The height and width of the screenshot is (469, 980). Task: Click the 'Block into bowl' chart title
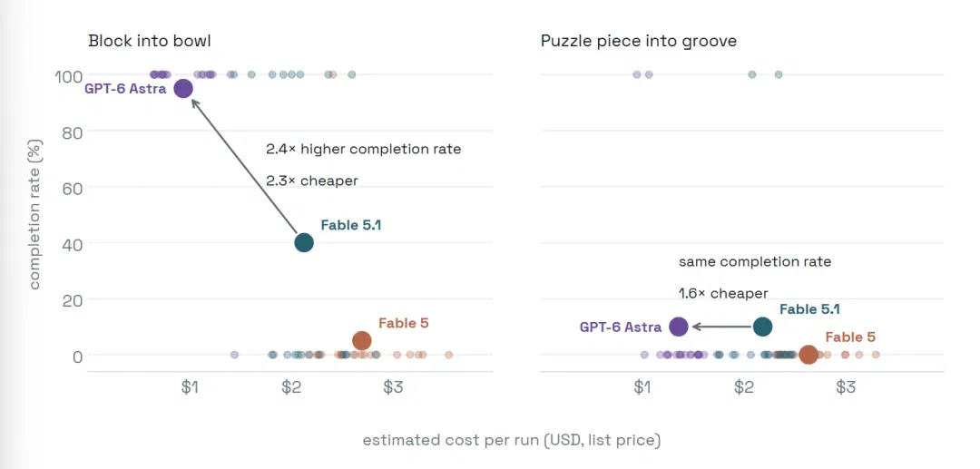(x=150, y=41)
